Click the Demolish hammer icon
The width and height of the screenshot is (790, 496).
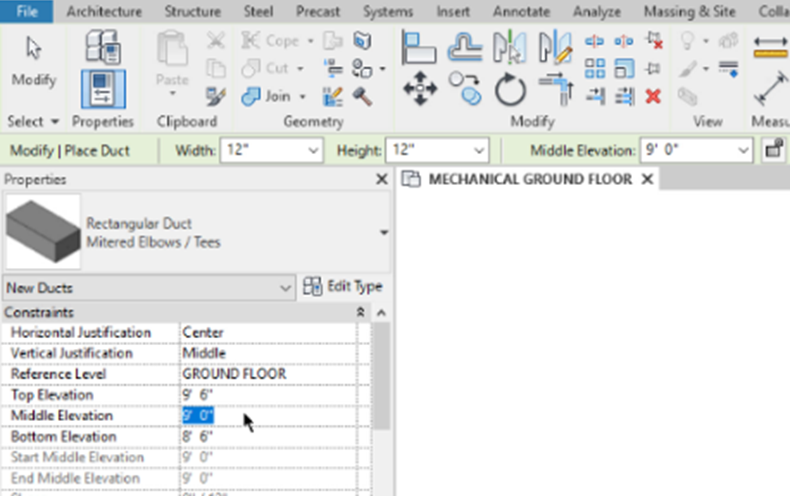pyautogui.click(x=362, y=96)
